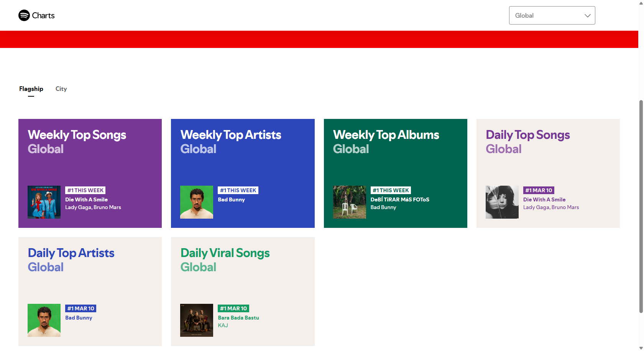The image size is (644, 351).
Task: Select the Flagship tab
Action: point(31,89)
